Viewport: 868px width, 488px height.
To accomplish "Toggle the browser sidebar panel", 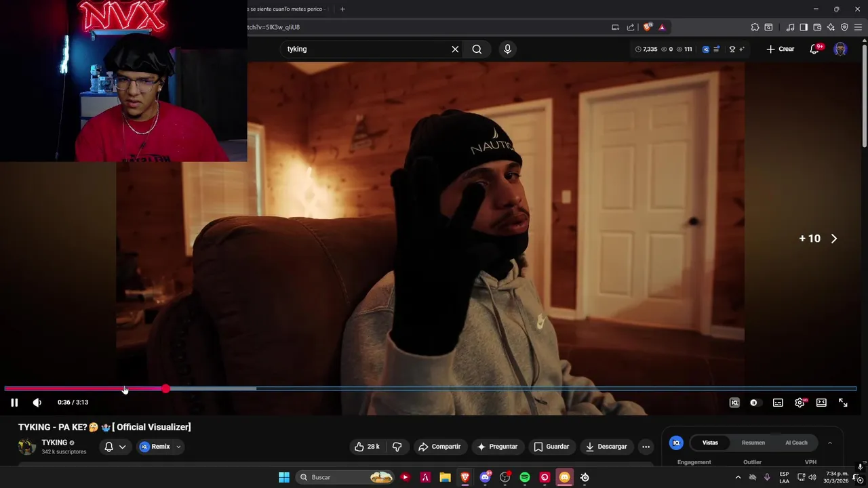I will point(804,27).
